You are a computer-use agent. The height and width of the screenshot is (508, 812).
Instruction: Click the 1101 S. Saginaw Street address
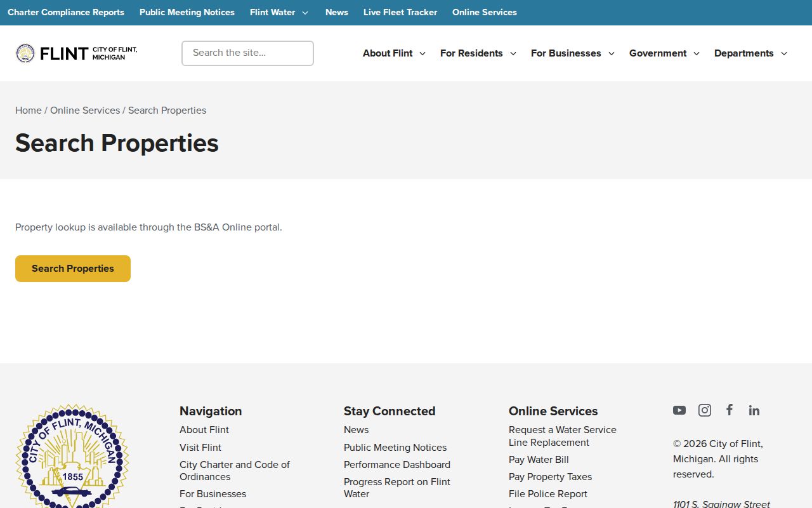pos(722,504)
